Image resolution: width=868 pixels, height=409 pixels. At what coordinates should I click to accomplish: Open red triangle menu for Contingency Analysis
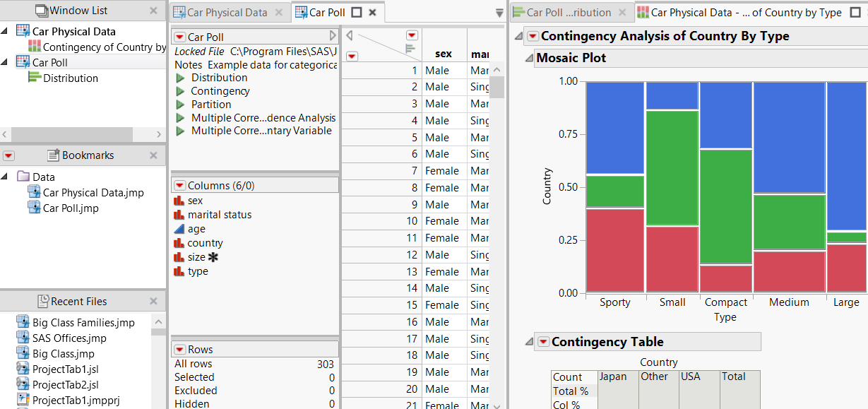(533, 36)
